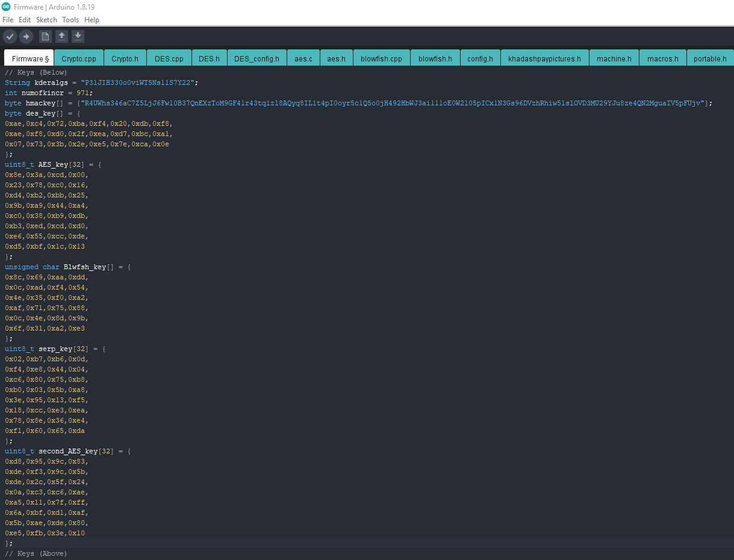Switch to the Crypto.cpp tab

pos(79,58)
